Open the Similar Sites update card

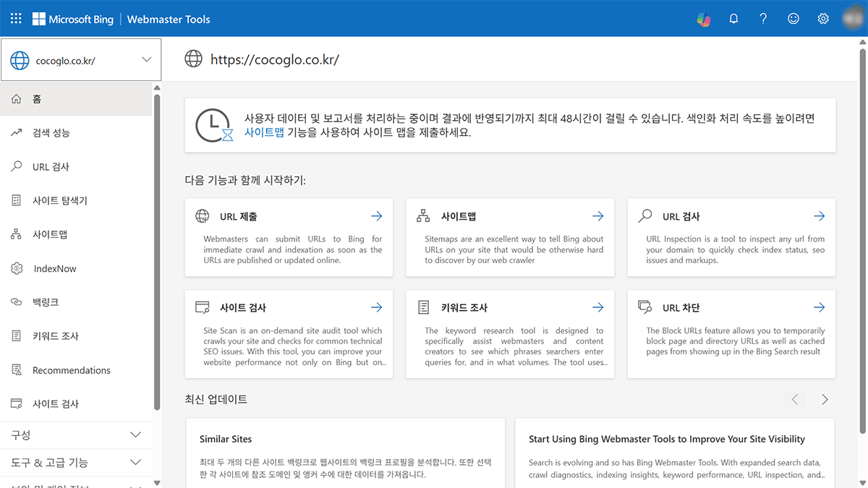point(345,453)
